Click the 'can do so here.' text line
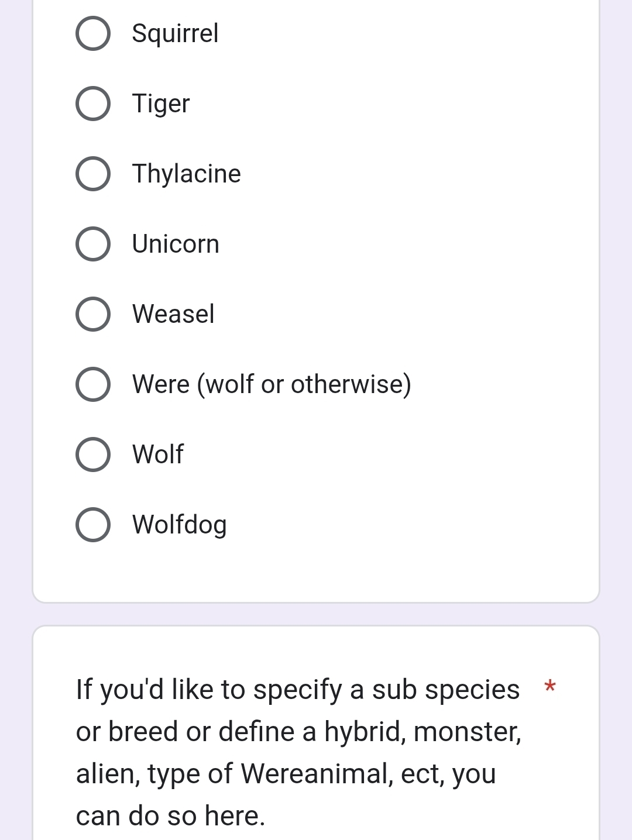This screenshot has height=840, width=632. (170, 815)
